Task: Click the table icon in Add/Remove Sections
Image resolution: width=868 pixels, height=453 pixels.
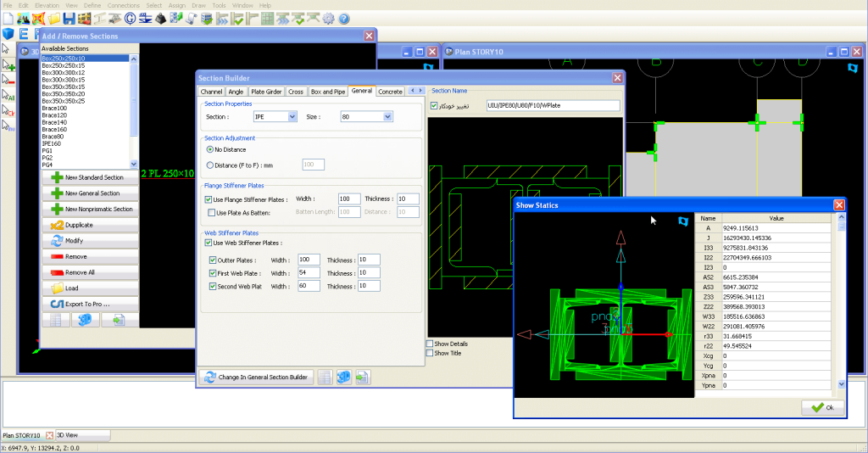Action: tap(55, 320)
